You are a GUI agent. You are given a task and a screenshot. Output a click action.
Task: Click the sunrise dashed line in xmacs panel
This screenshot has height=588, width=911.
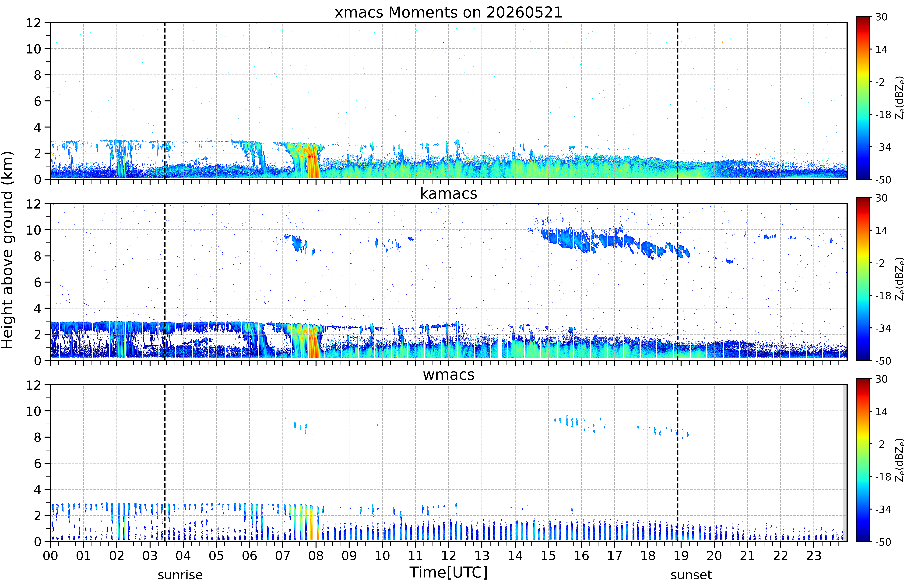point(165,101)
